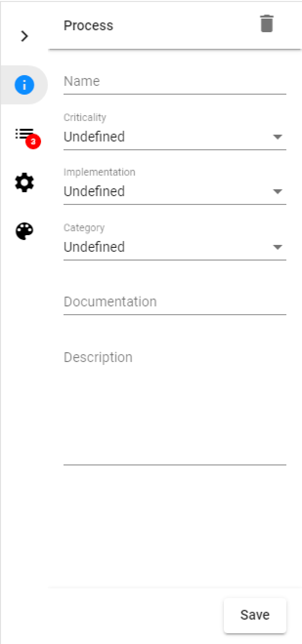Screen dimensions: 302x644
Task: Click the red badge showing 3
Action: 33,142
